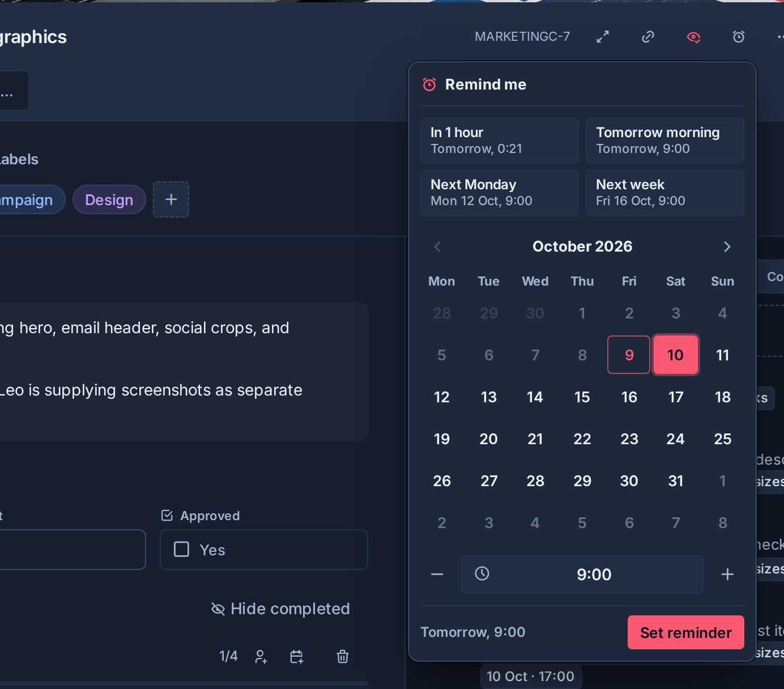Click the Design label chip
The width and height of the screenshot is (784, 689).
click(x=109, y=199)
